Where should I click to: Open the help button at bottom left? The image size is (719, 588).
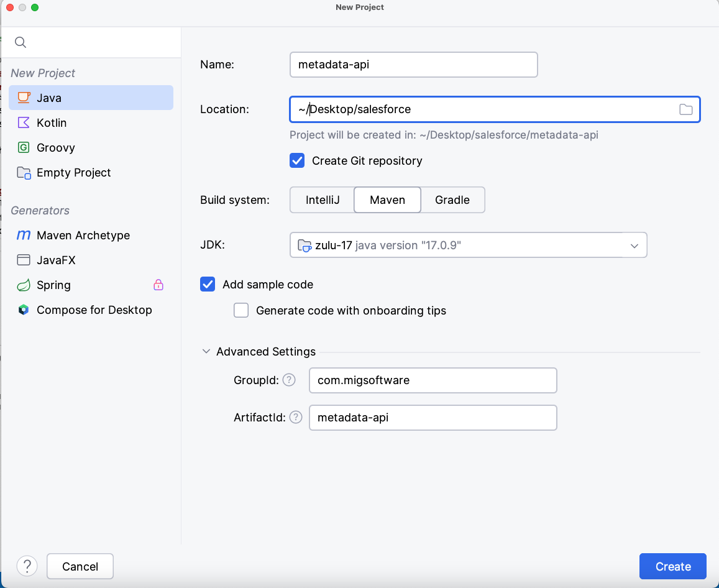click(27, 566)
